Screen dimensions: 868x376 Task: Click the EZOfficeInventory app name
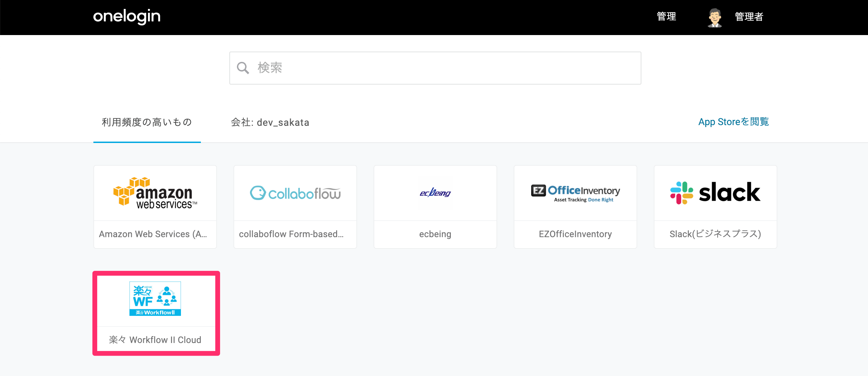(575, 234)
